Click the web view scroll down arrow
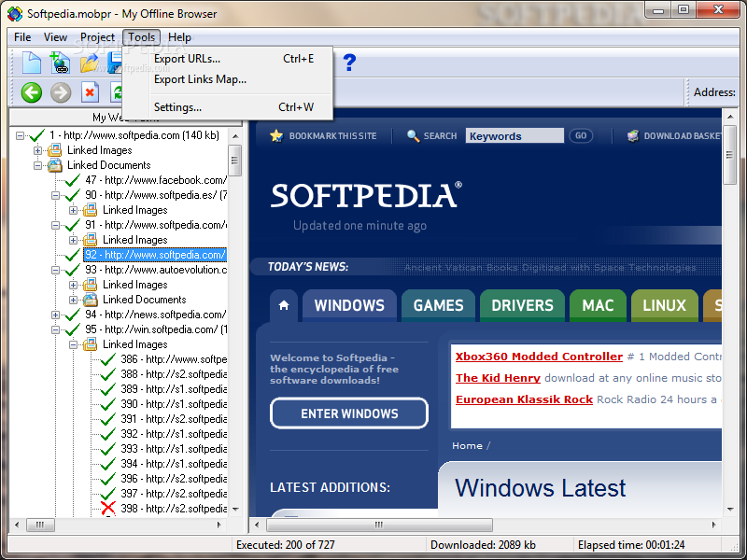This screenshot has height=560, width=747. 730,509
